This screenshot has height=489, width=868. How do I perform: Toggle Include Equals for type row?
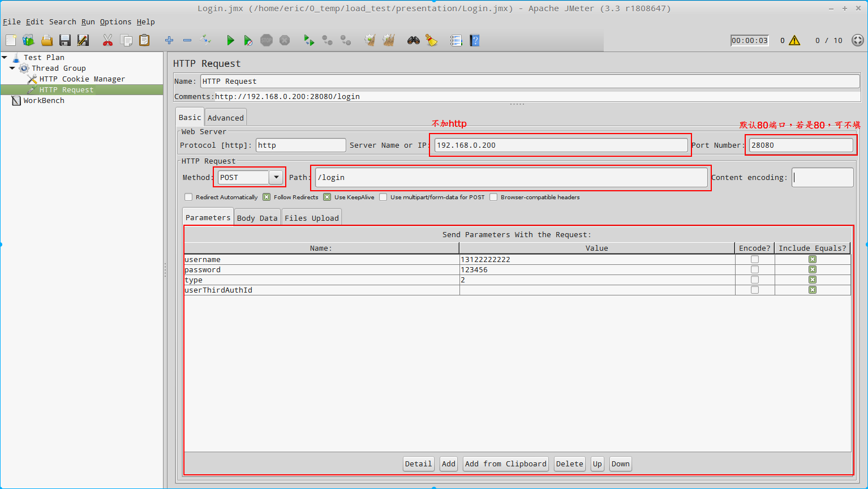pos(813,280)
